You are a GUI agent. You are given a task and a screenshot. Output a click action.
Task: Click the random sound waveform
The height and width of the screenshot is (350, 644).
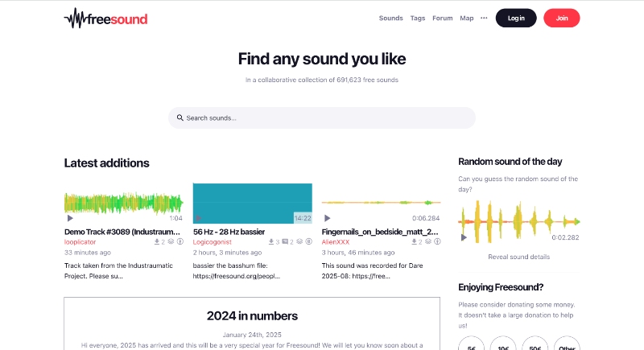518,221
